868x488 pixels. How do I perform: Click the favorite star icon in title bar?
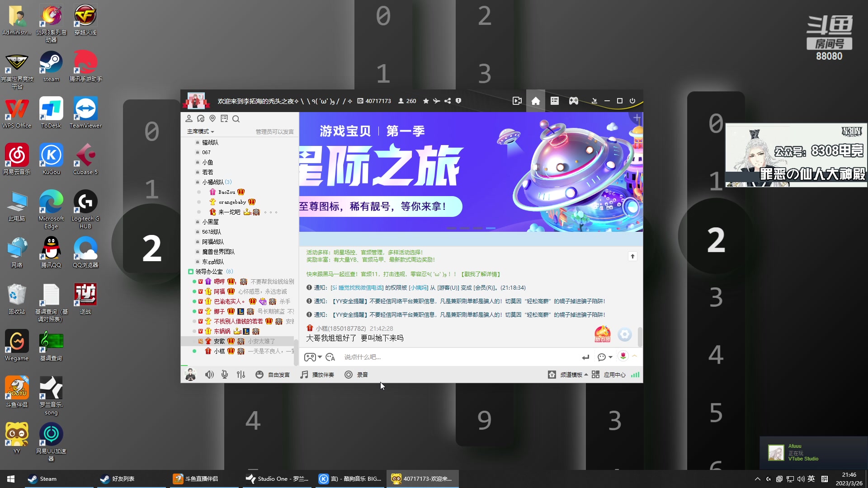click(x=426, y=101)
